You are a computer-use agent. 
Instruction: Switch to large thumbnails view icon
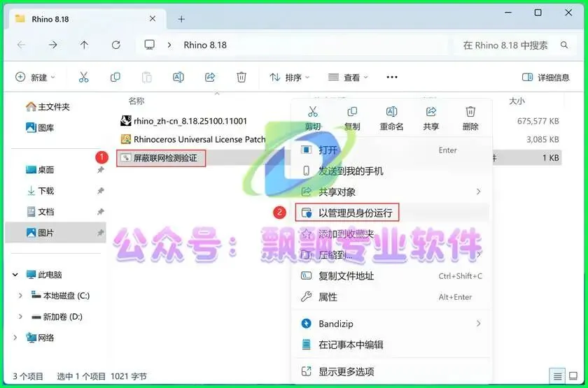(573, 376)
